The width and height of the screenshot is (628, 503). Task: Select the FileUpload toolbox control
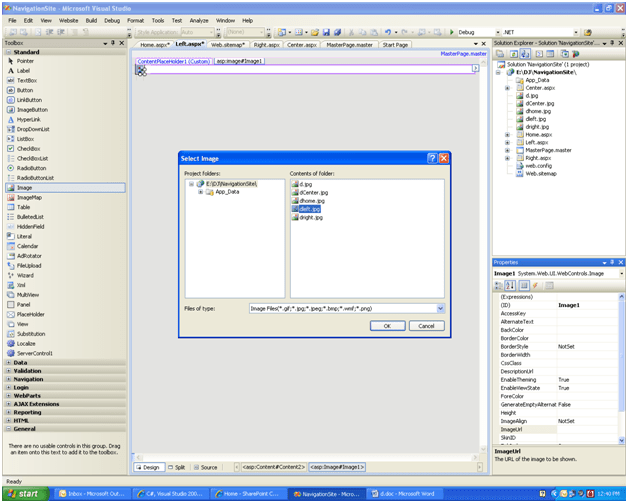pos(29,266)
